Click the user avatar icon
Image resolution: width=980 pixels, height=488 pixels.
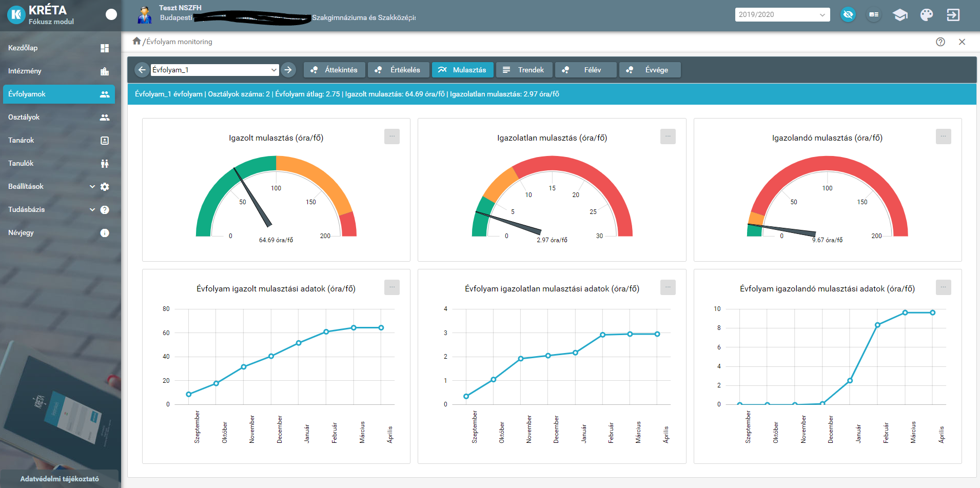145,15
